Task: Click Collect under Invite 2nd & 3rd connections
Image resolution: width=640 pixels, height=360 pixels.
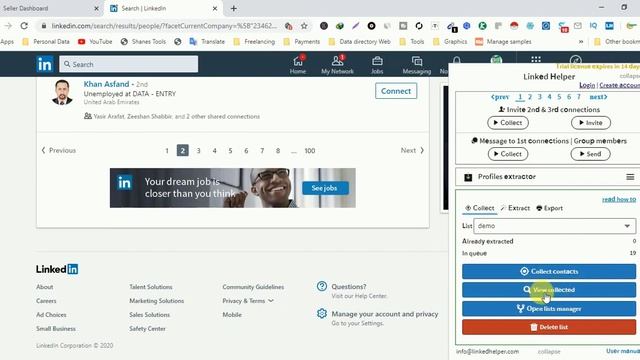Action: [x=508, y=122]
